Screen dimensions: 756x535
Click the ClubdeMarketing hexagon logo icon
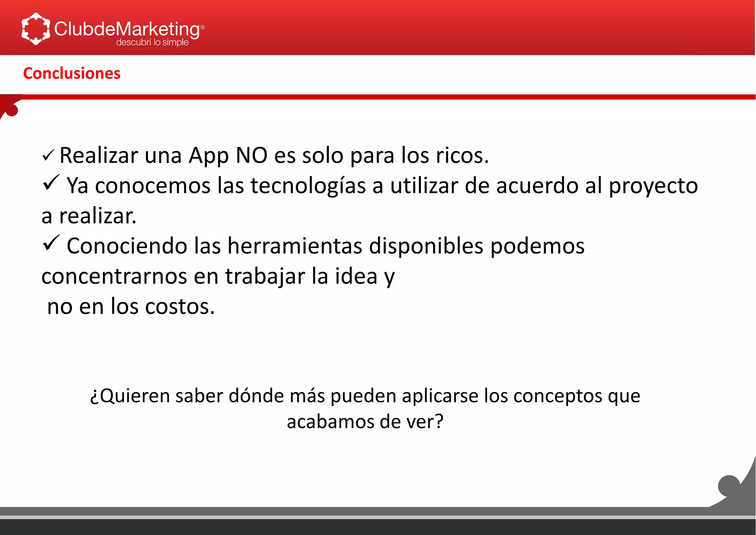36,29
